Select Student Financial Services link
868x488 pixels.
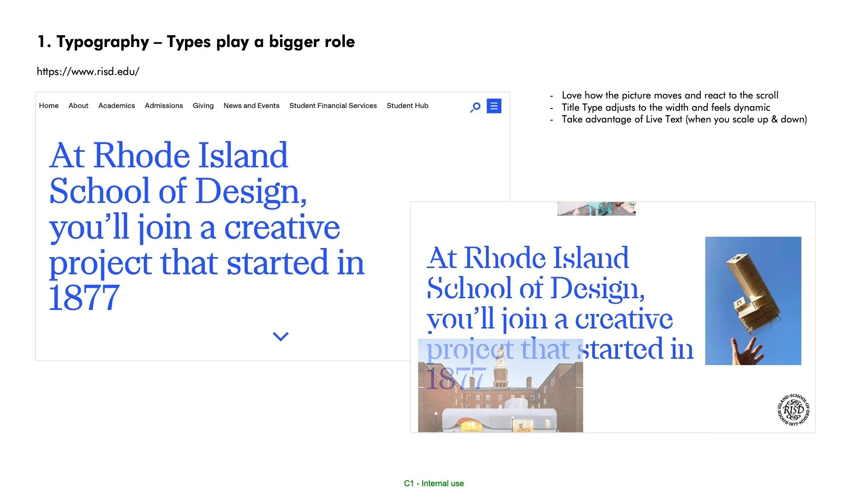click(333, 106)
